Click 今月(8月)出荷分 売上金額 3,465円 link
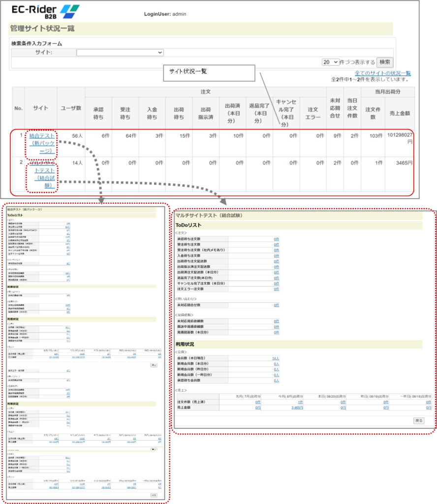 point(296,408)
